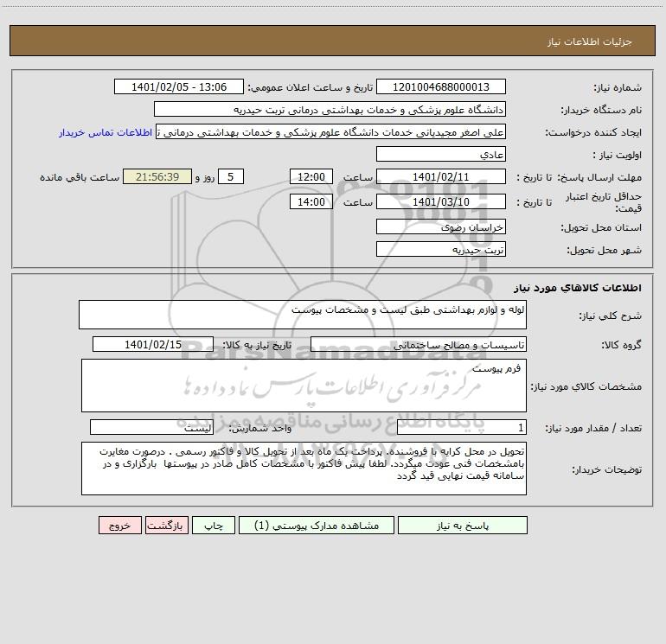Screen dimensions: 666x644
Task: Click the remaining days field showing 5
Action: pos(231,176)
